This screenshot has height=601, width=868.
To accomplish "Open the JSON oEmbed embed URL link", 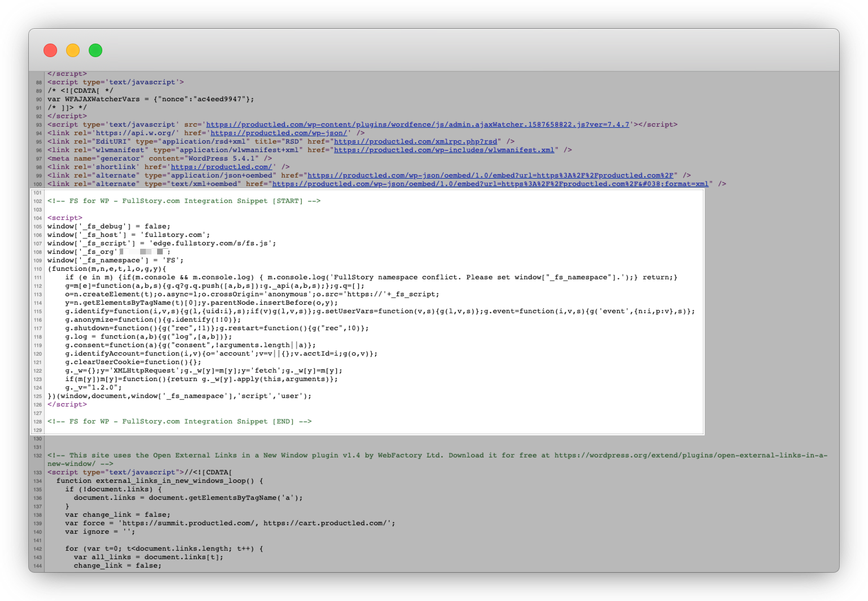I will pyautogui.click(x=491, y=175).
